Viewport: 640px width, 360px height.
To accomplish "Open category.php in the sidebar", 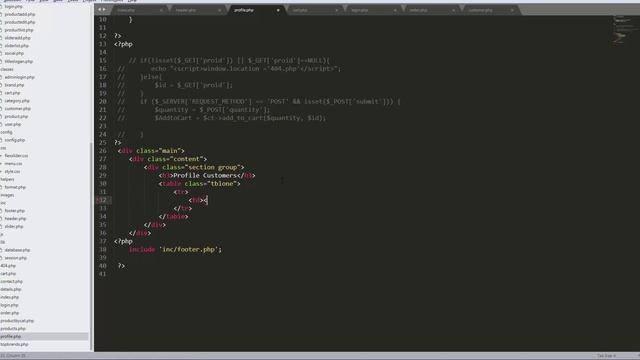I will [17, 101].
